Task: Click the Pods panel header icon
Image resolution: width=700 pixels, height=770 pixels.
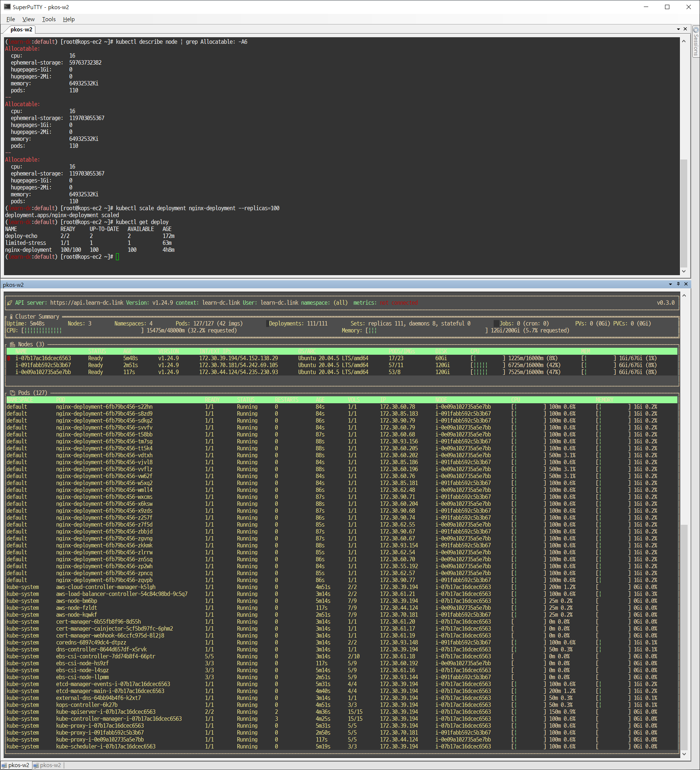Action: click(12, 392)
